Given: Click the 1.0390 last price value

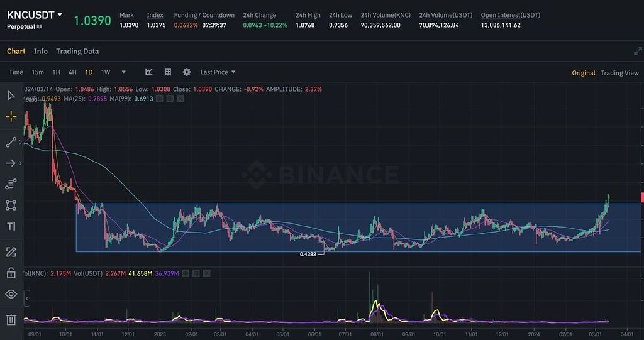Looking at the screenshot, I should tap(92, 20).
